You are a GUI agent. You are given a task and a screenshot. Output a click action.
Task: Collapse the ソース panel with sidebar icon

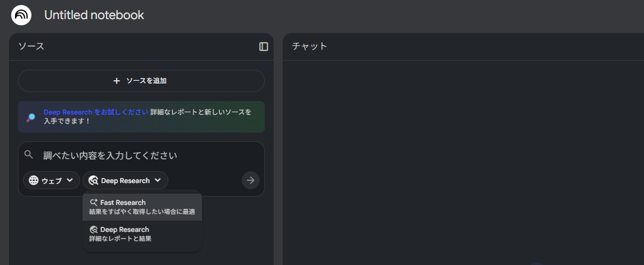264,47
